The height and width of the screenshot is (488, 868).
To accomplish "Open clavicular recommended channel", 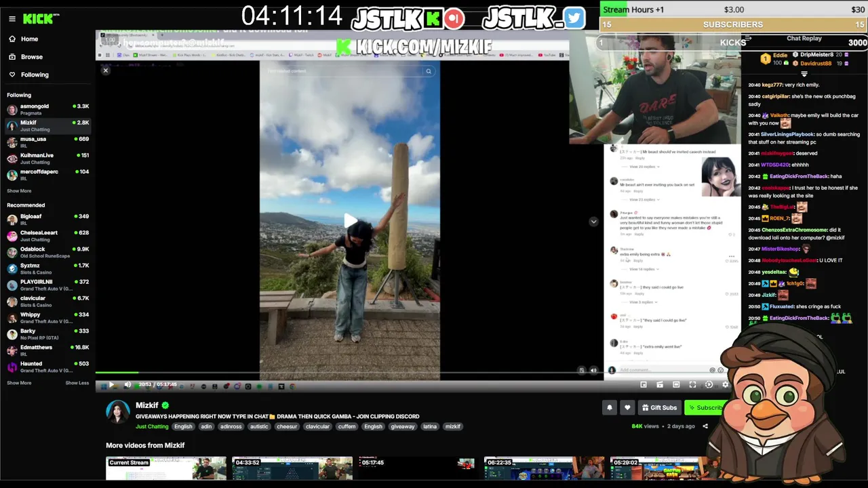I will coord(47,300).
